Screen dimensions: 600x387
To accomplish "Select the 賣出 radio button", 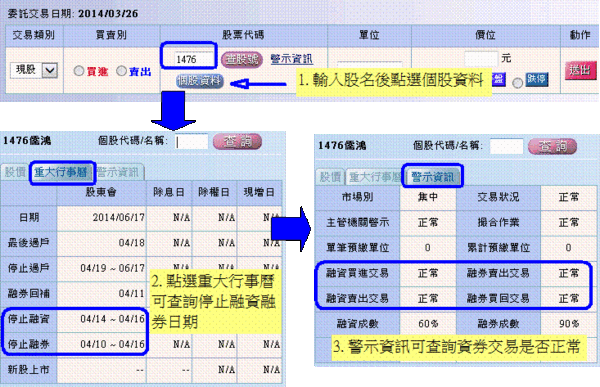I will click(x=121, y=71).
